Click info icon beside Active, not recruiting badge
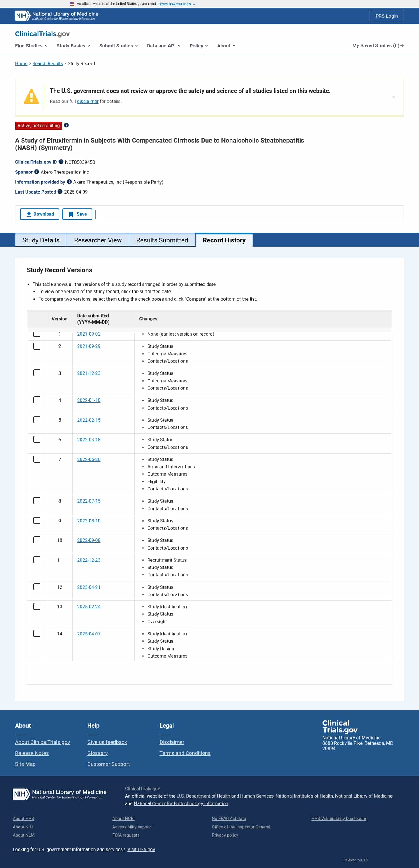This screenshot has height=868, width=419. 66,125
